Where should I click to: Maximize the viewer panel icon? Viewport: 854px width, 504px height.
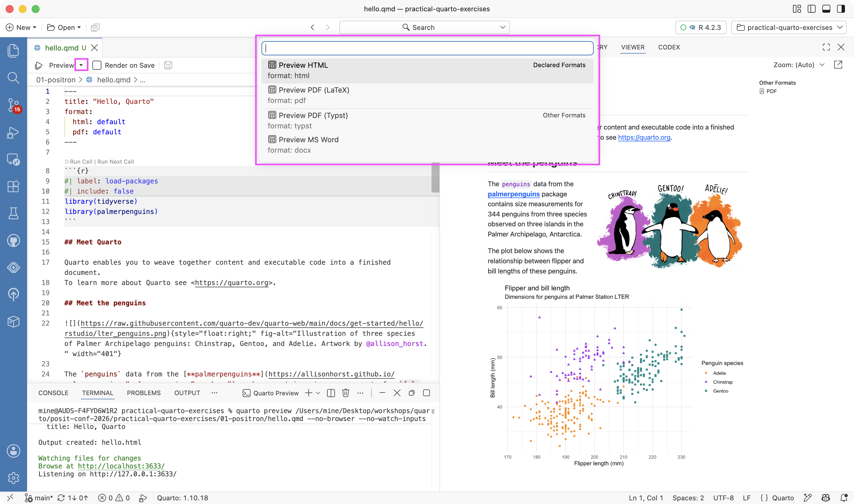coord(826,47)
